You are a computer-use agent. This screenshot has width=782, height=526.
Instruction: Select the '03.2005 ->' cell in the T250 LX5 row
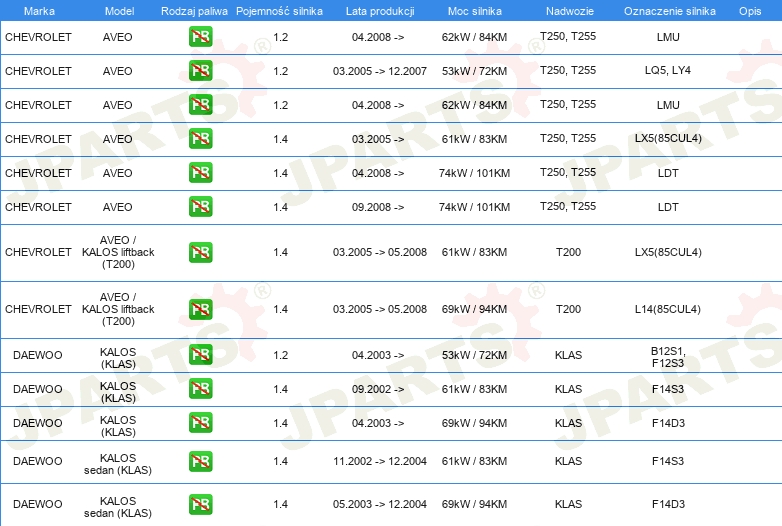(378, 139)
